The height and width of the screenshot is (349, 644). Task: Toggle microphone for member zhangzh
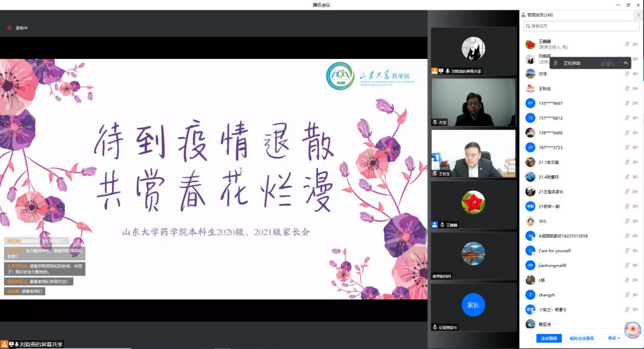coord(627,295)
